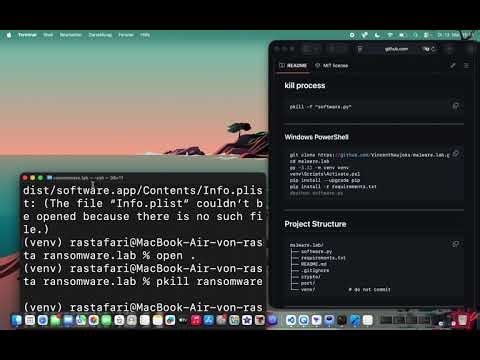The height and width of the screenshot is (360, 480).
Task: Click the git clone command line
Action: [370, 155]
